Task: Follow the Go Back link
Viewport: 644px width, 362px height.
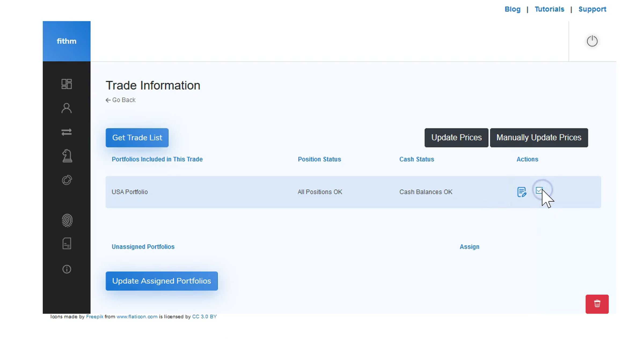Action: pos(120,100)
